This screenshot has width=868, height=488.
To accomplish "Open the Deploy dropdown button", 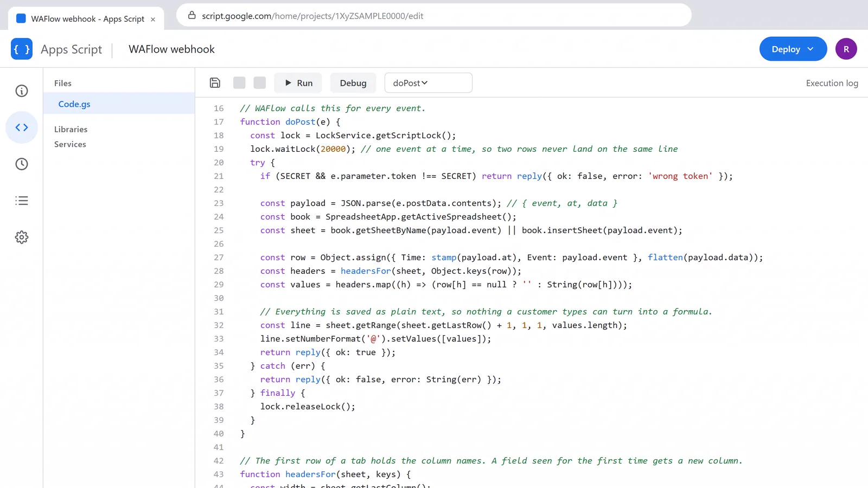I will [x=793, y=49].
